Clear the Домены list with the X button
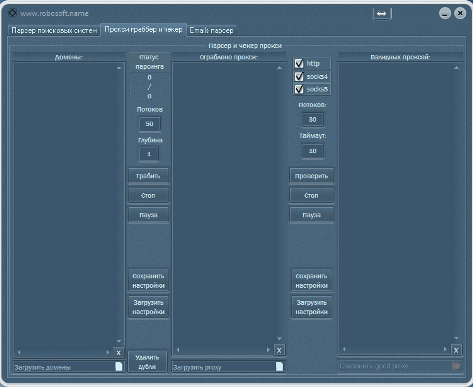The image size is (473, 387). [118, 353]
